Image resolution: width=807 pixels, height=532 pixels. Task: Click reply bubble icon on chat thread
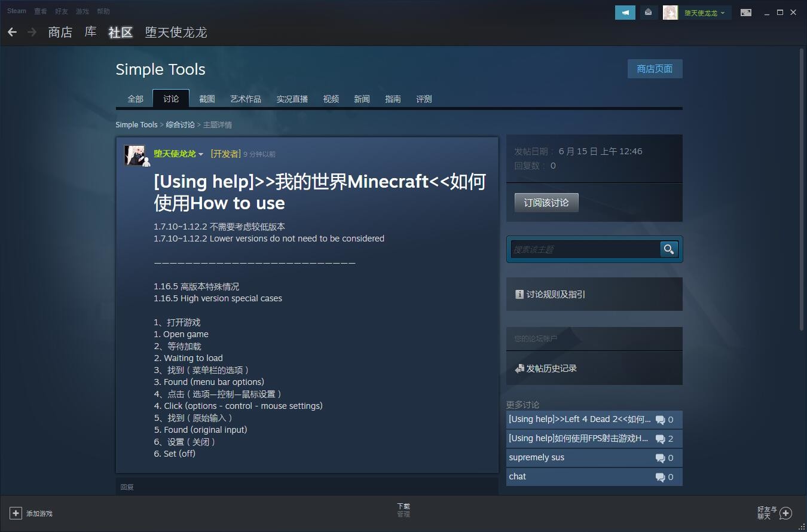point(660,477)
